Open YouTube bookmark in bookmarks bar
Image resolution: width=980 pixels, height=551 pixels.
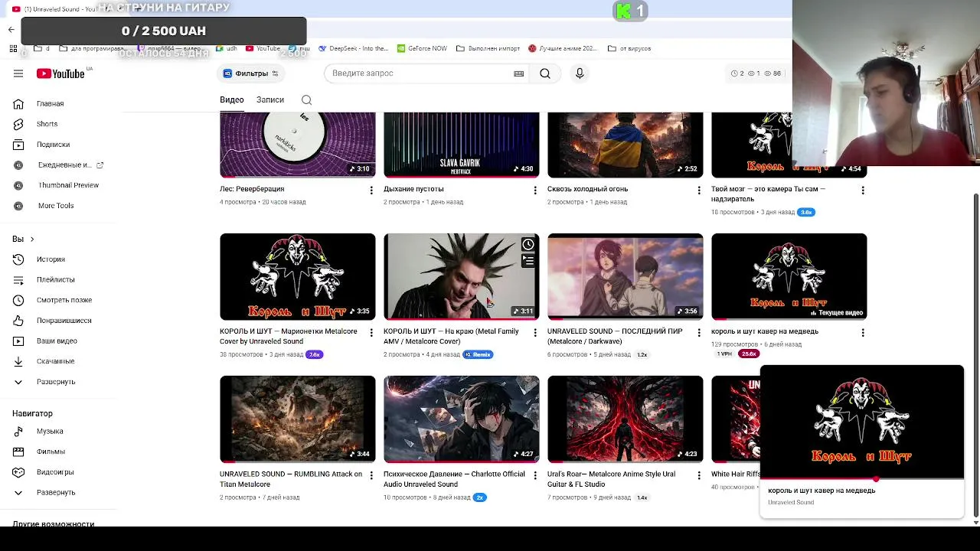pos(263,48)
